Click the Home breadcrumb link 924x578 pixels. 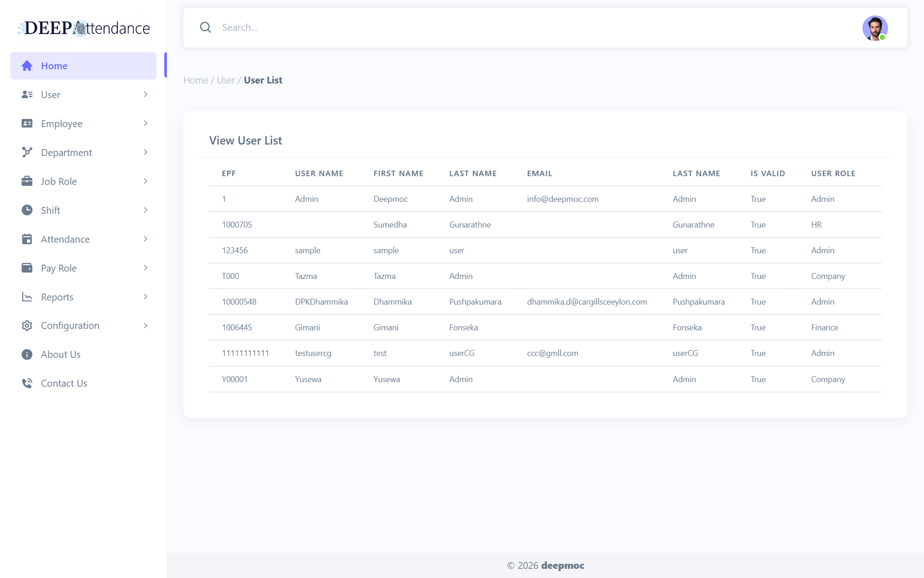click(196, 80)
